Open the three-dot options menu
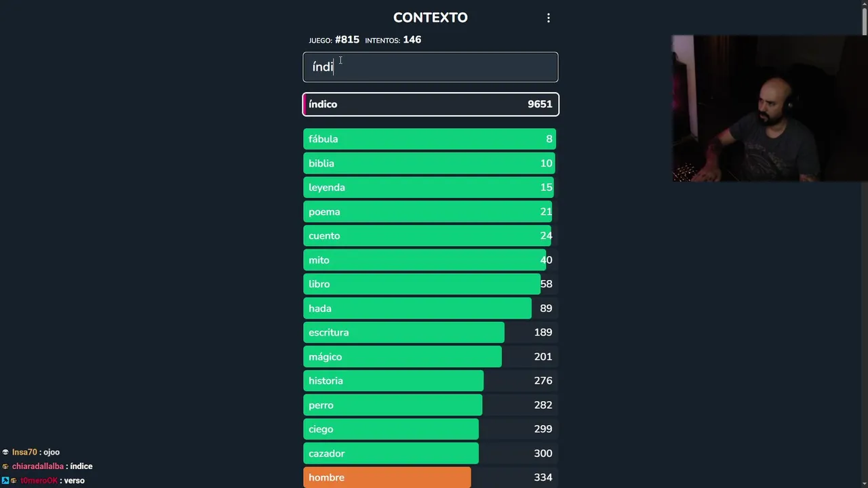 click(549, 18)
